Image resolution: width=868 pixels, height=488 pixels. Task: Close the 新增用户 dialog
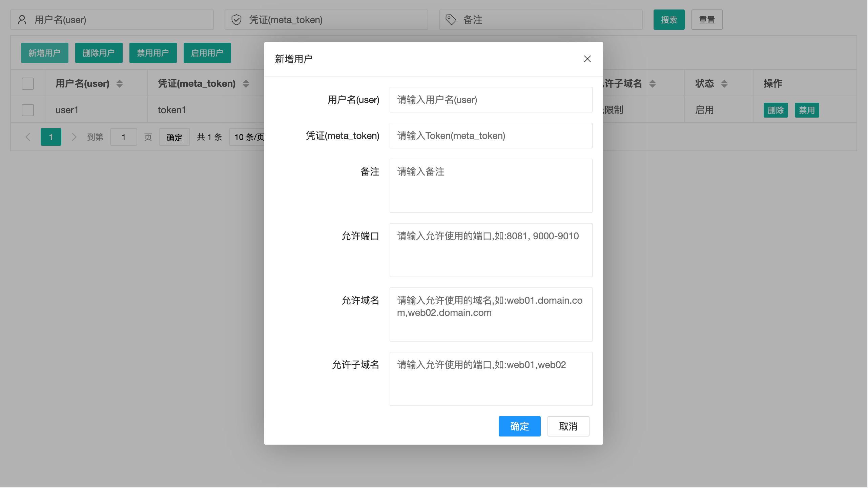pos(587,59)
